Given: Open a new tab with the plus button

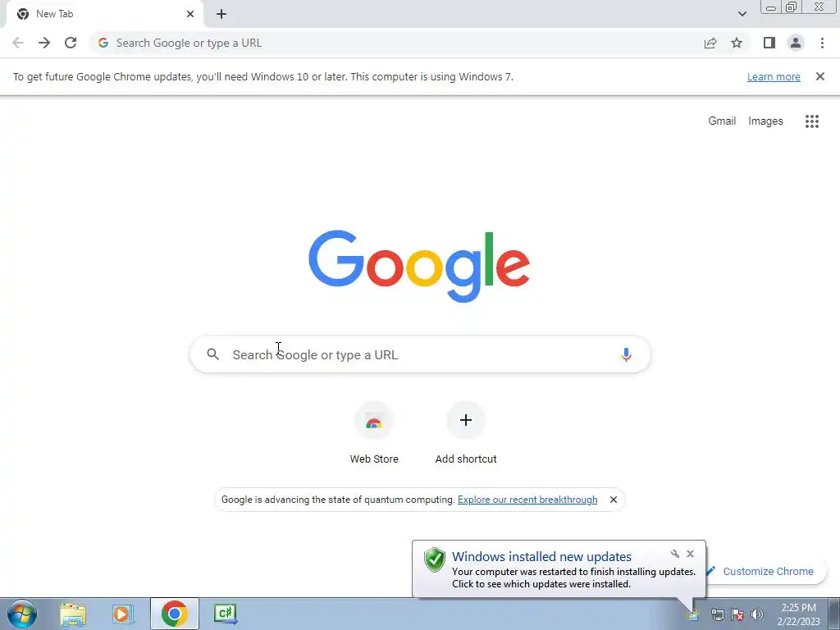Looking at the screenshot, I should click(221, 15).
